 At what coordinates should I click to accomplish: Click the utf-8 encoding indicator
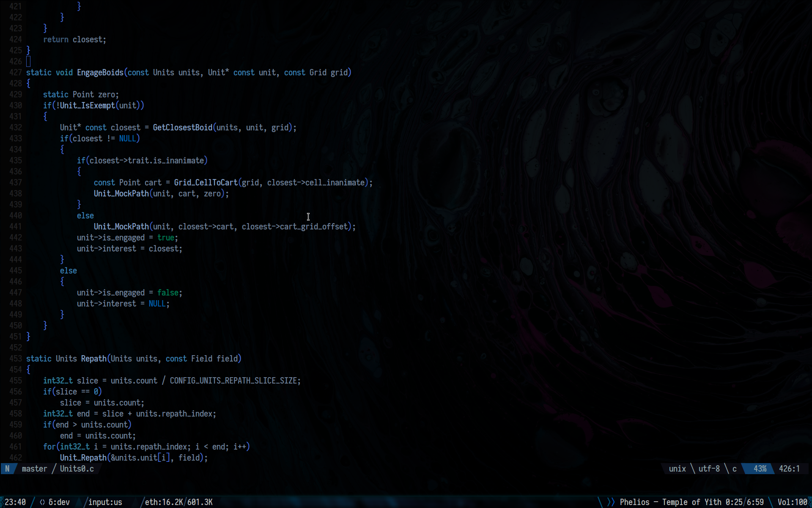[x=709, y=469]
